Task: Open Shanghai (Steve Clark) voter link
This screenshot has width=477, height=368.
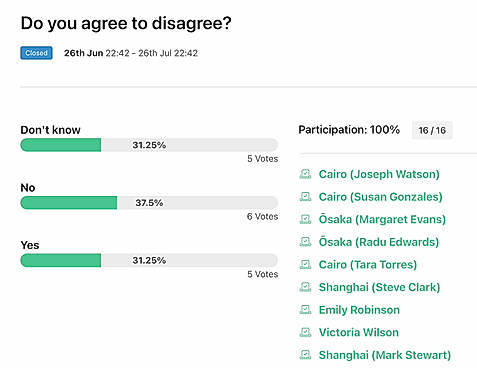Action: tap(379, 287)
